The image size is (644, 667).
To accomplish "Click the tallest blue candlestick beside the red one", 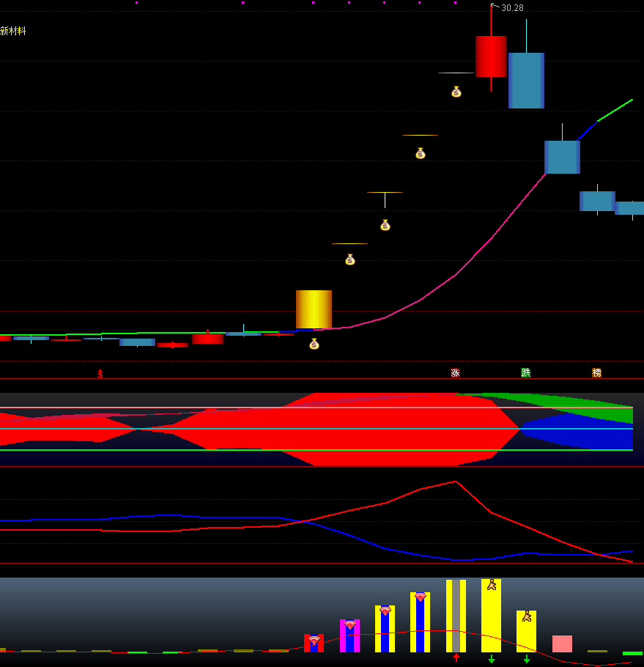I will click(x=526, y=81).
